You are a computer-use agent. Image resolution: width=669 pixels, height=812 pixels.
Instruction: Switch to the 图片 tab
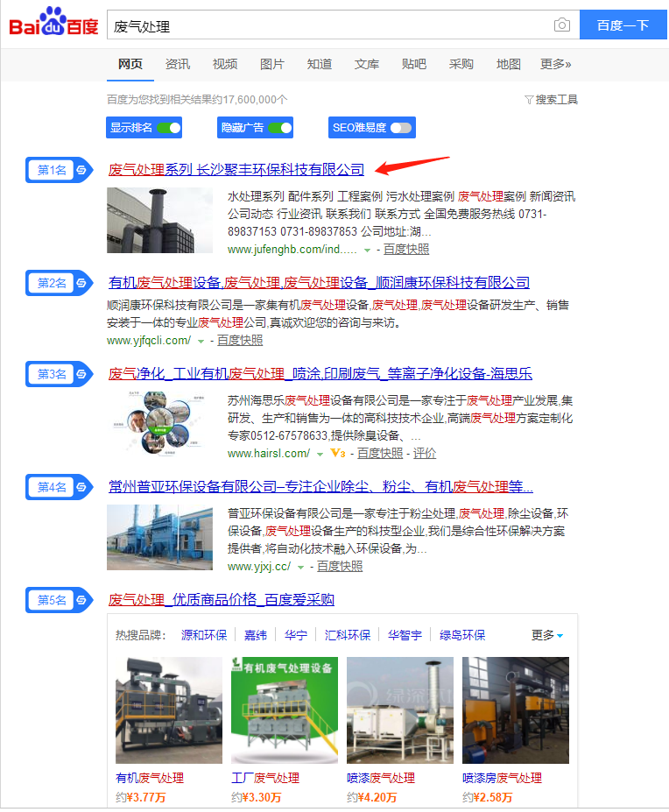point(272,64)
